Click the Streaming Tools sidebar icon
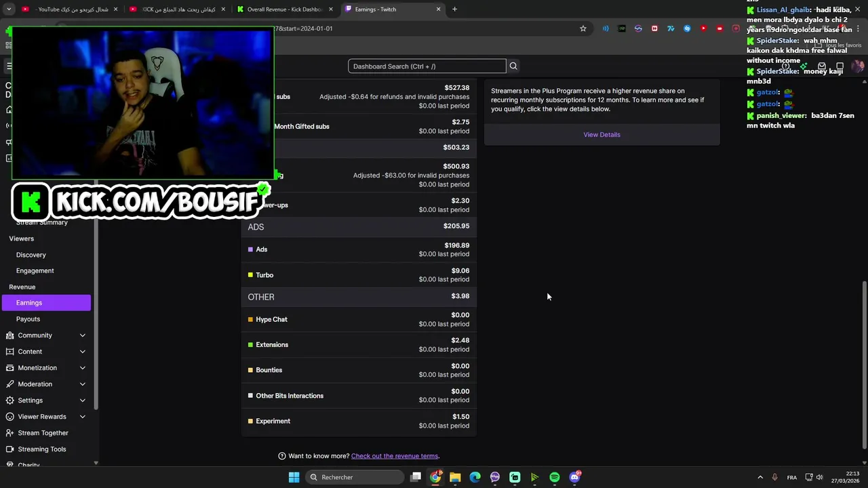 click(x=9, y=449)
